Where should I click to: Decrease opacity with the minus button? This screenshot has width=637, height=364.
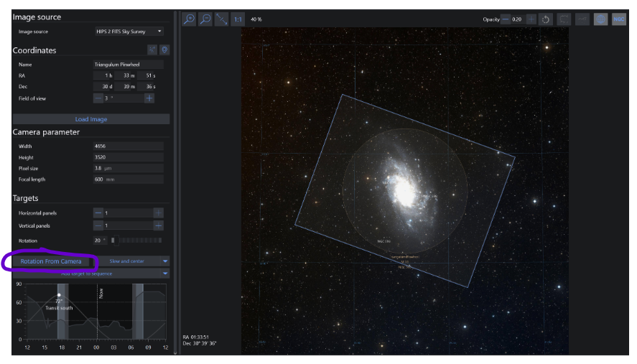506,19
